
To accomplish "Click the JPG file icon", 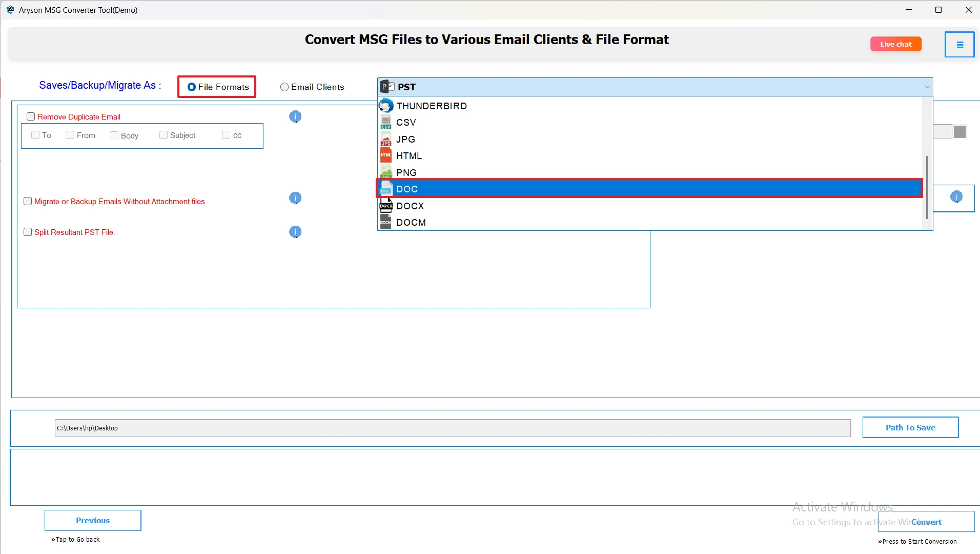I will pyautogui.click(x=386, y=140).
